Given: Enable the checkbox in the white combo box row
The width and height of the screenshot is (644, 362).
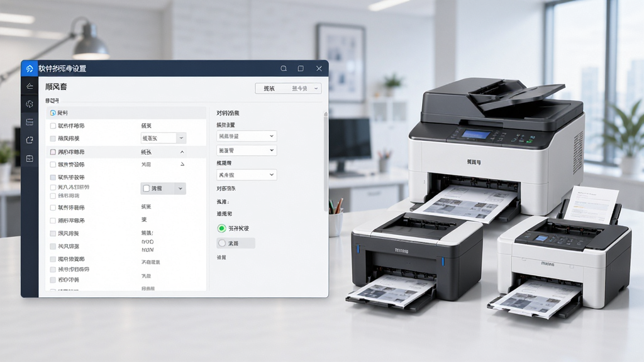Looking at the screenshot, I should (53, 138).
